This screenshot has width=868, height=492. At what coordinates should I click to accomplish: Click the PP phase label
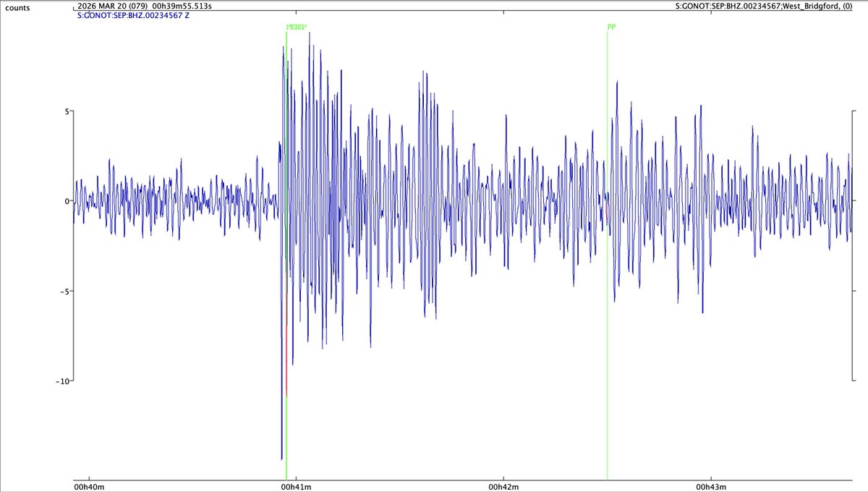tap(611, 27)
